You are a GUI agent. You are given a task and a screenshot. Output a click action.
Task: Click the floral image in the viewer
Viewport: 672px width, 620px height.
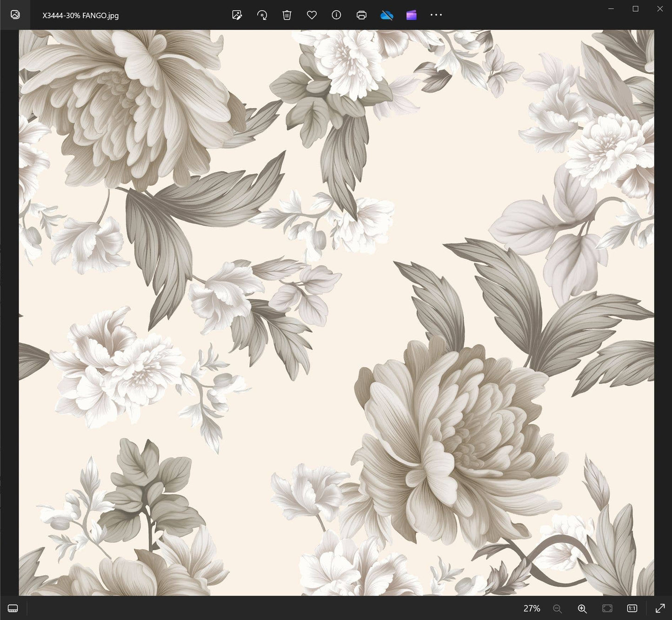tap(336, 312)
